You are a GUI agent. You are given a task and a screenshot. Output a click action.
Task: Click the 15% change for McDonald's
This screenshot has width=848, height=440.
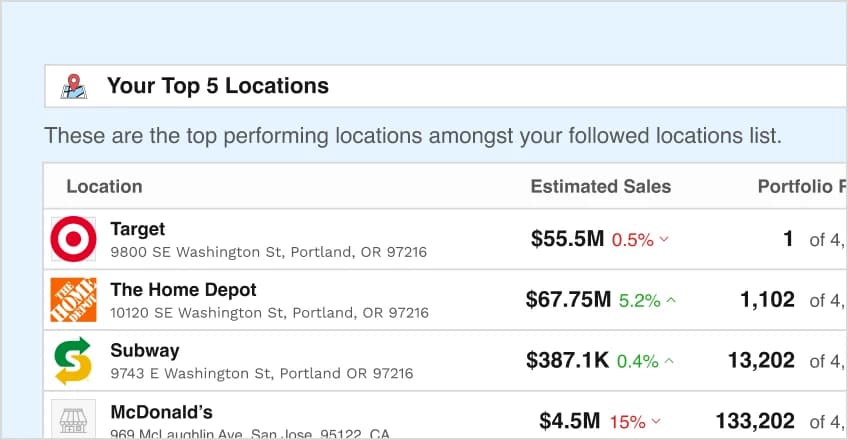pos(627,422)
